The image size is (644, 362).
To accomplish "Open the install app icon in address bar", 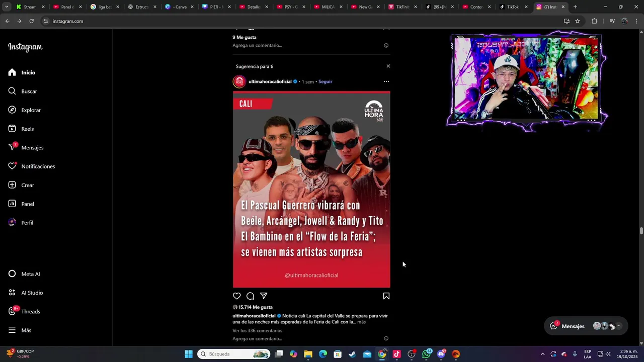I will click(567, 21).
